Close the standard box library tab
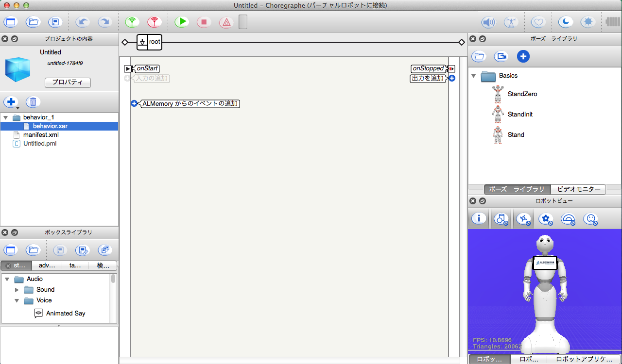The height and width of the screenshot is (364, 622). coord(8,266)
